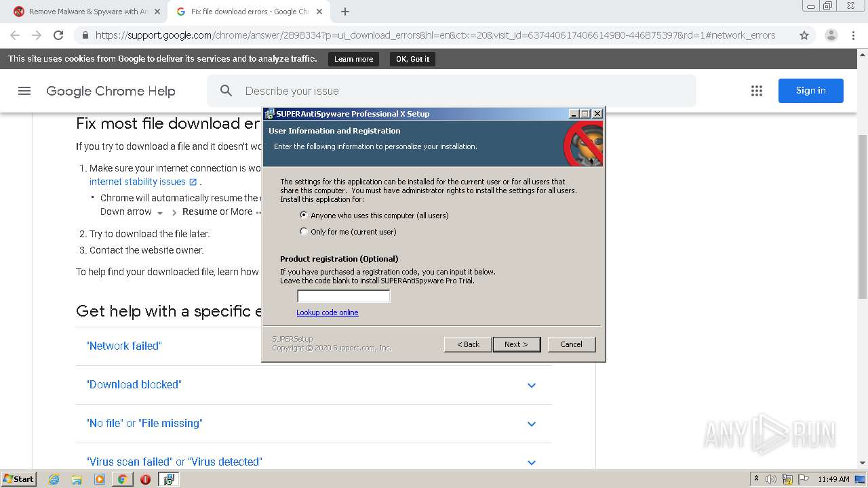Click the search magnifier in help bar
Screen dimensions: 868x488
pyautogui.click(x=226, y=91)
